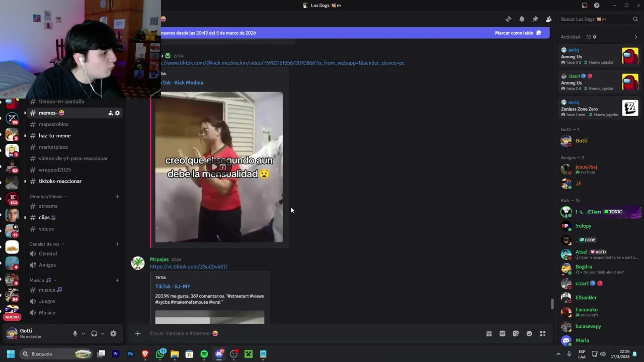
Task: Deafen with headphones icon in user panel
Action: click(x=94, y=333)
